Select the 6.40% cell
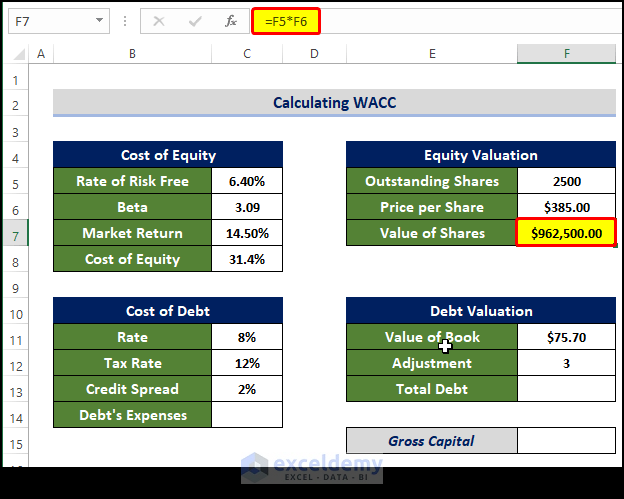The width and height of the screenshot is (624, 499). tap(247, 181)
